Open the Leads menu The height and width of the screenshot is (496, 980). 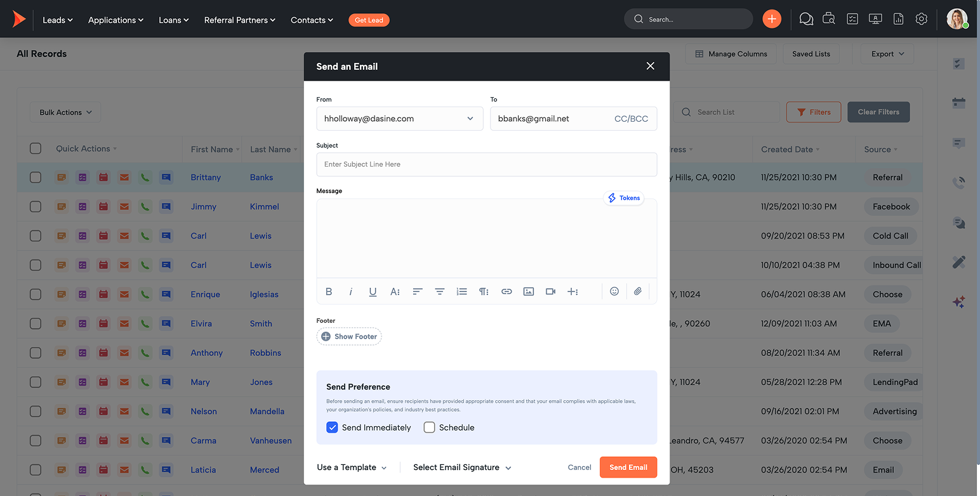[x=57, y=20]
